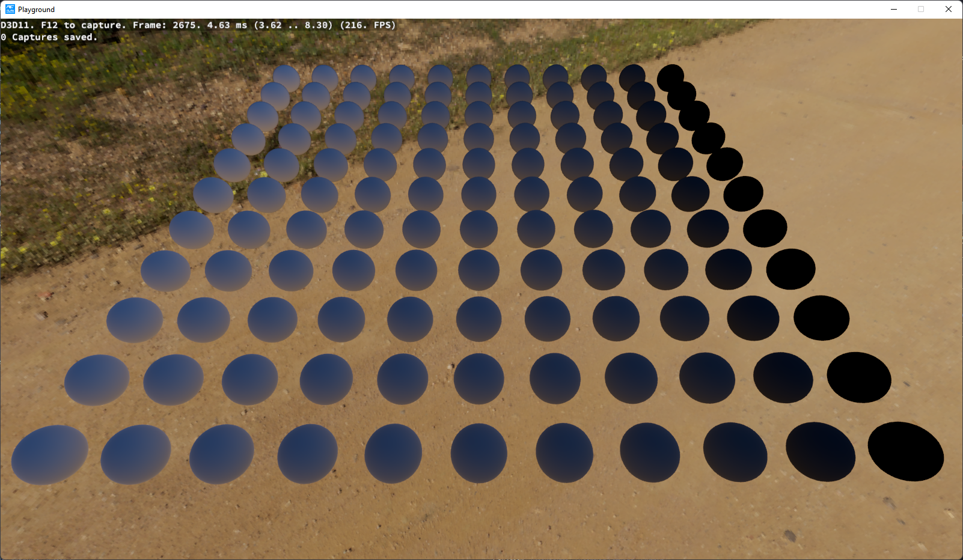Click the '(216. FPS)' counter
Screen dimensions: 963x560
tap(368, 25)
